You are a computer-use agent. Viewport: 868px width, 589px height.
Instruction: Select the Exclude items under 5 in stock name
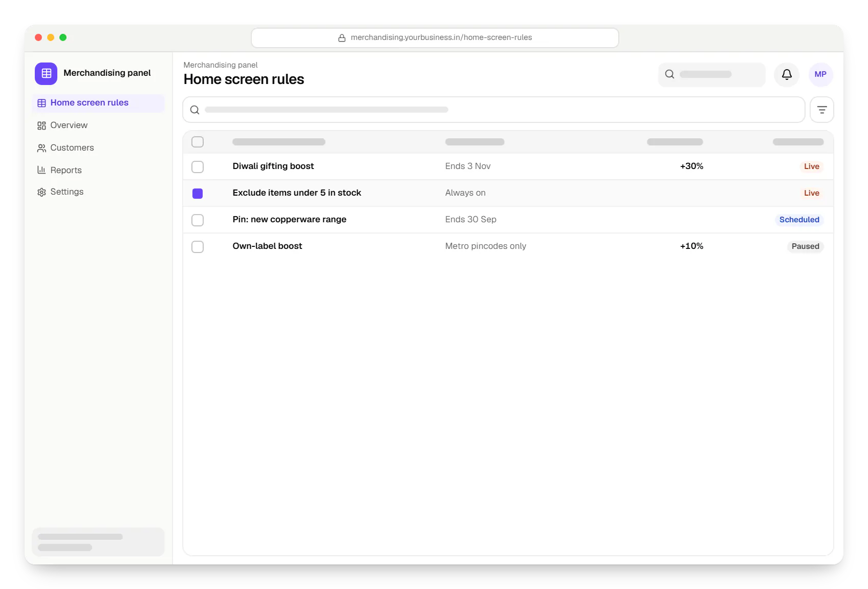[x=297, y=193]
